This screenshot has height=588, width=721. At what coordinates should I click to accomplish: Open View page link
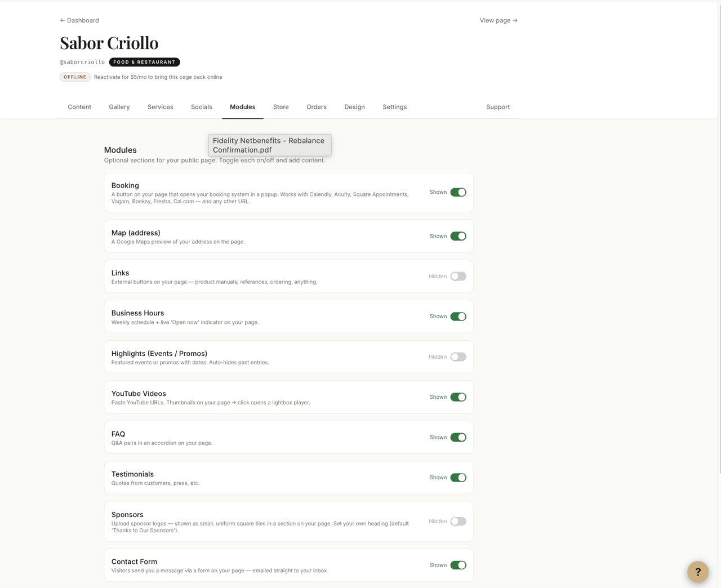[x=499, y=20]
